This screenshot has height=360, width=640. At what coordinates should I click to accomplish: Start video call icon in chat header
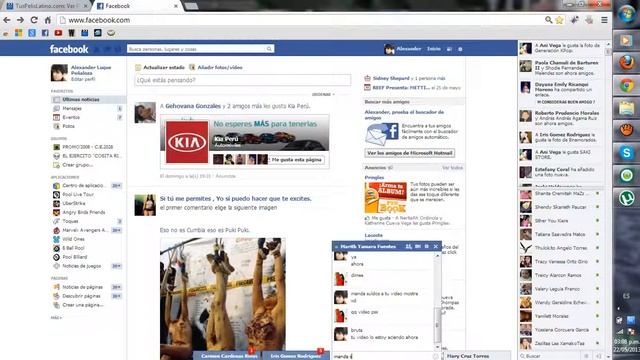tap(418, 247)
